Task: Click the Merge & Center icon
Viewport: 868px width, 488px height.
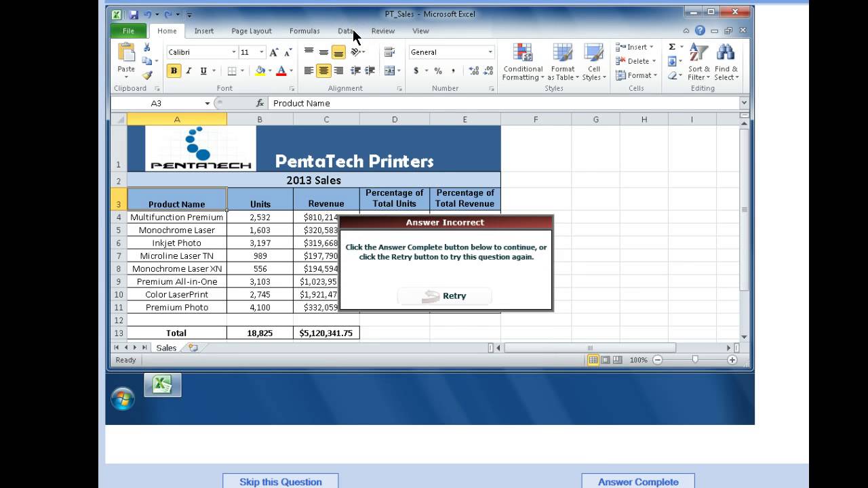Action: [x=389, y=70]
